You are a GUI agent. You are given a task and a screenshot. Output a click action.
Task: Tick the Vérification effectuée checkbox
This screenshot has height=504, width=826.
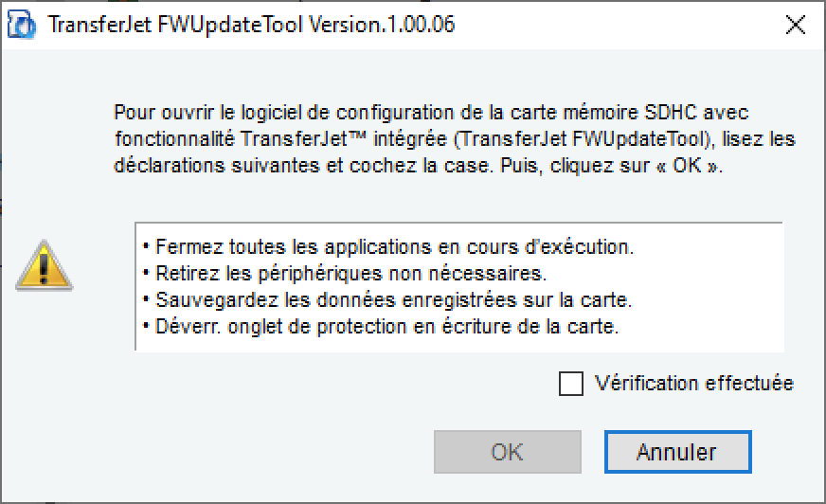coord(570,384)
